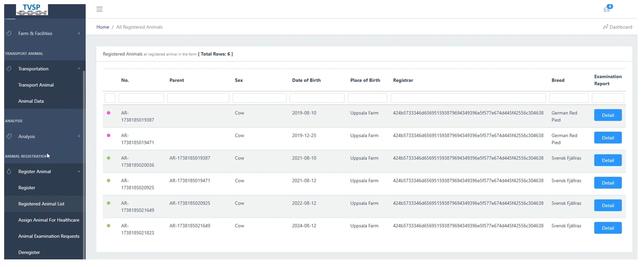This screenshot has height=267, width=644.
Task: Open the Registered Animal List menu item
Action: [x=41, y=204]
